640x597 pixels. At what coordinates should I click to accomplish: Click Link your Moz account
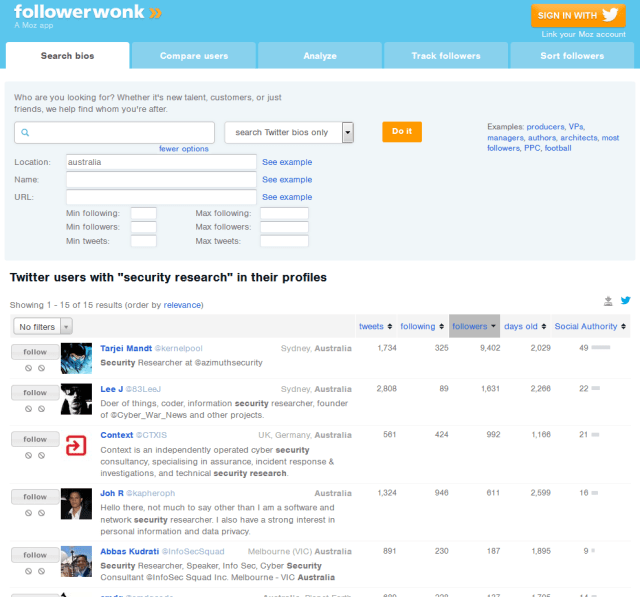tap(583, 34)
